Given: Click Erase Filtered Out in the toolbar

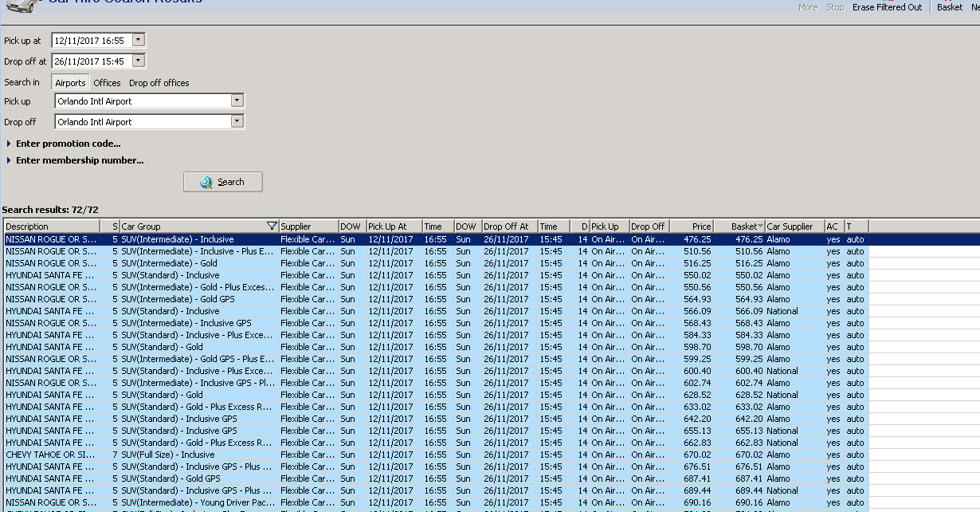Looking at the screenshot, I should [887, 7].
